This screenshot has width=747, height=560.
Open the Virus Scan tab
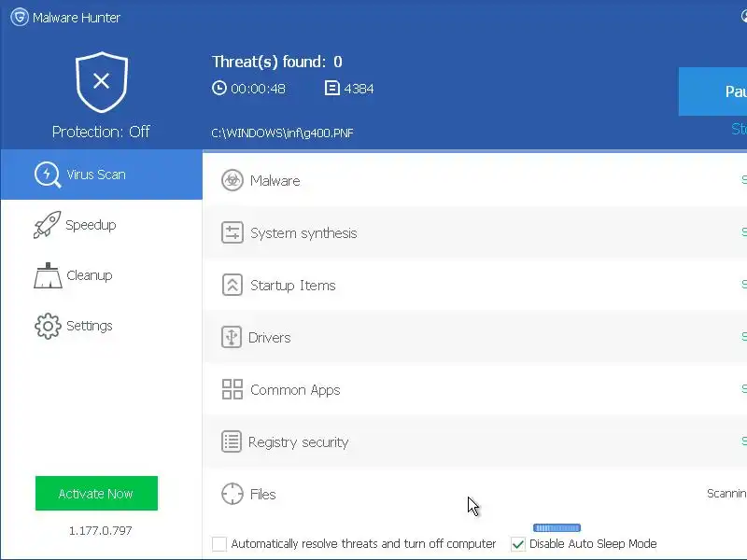point(102,175)
